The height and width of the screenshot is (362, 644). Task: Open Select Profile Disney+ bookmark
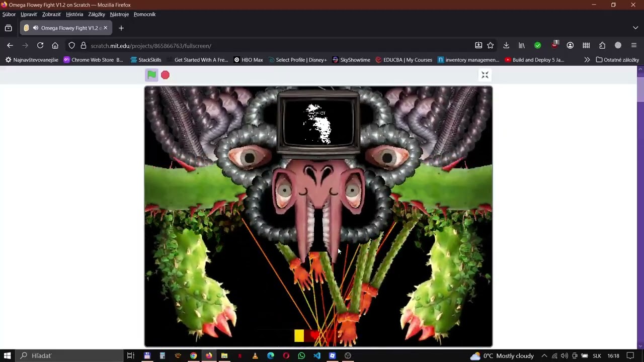297,60
